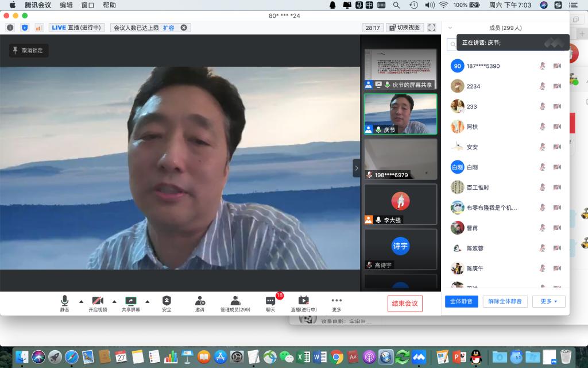Expand the video options arrow beside 开启视频
The image size is (588, 368).
pos(114,301)
